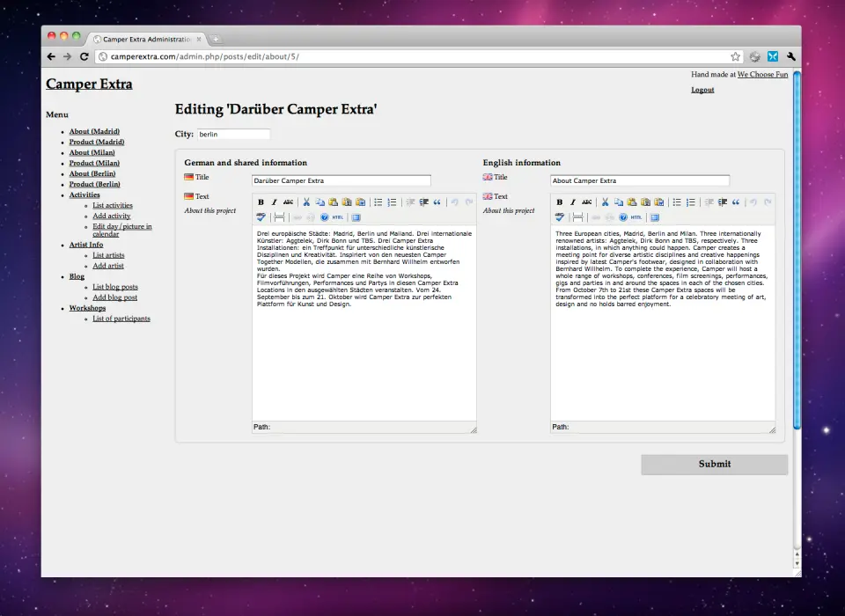The width and height of the screenshot is (845, 616).
Task: Open the Logout link
Action: click(x=702, y=90)
